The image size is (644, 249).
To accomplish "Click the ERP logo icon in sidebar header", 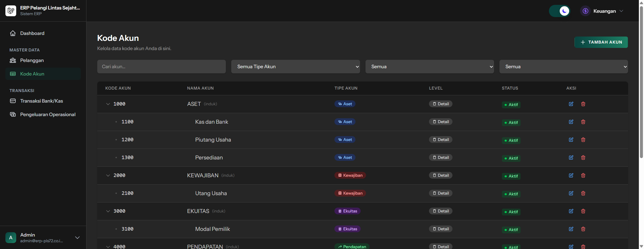I will [11, 11].
